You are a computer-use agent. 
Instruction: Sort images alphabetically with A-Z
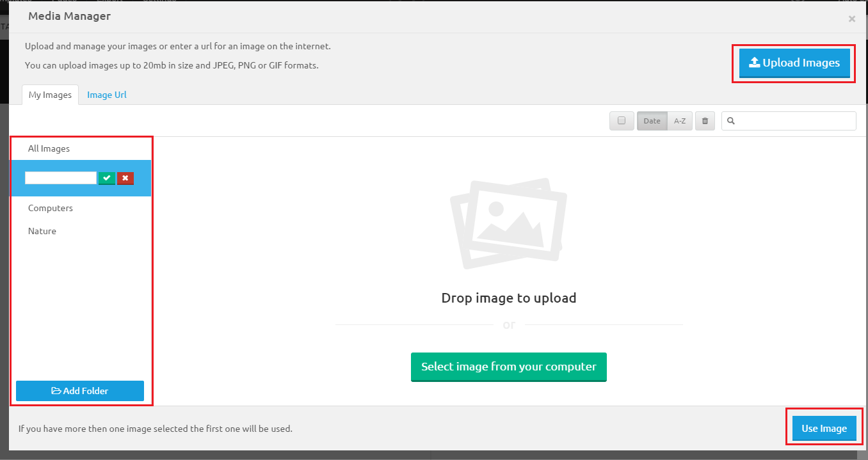pyautogui.click(x=680, y=121)
